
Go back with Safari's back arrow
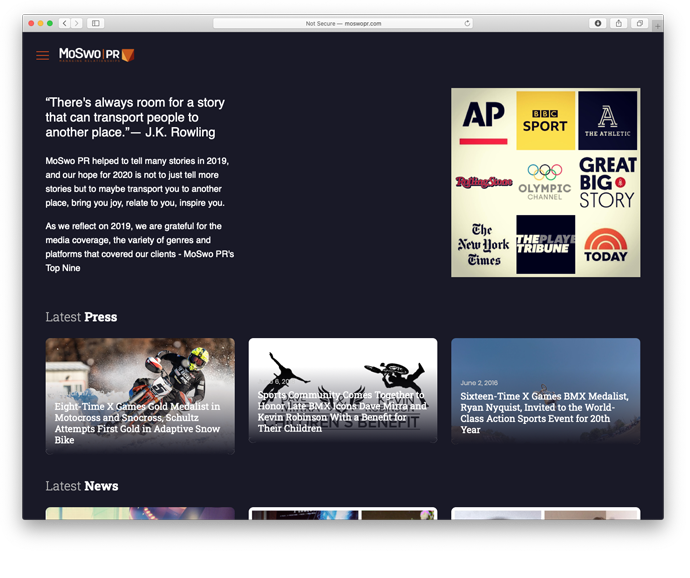coord(65,23)
